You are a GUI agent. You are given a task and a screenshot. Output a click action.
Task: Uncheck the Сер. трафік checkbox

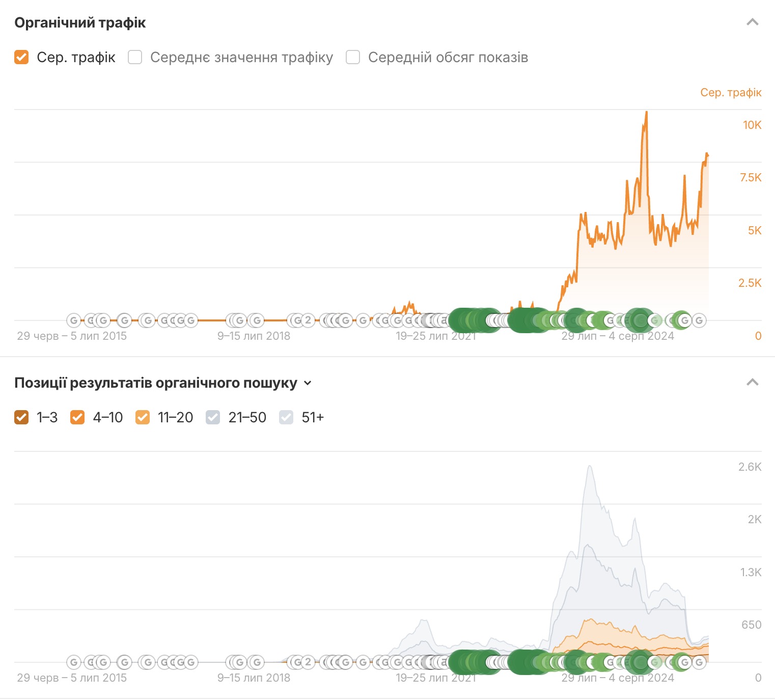point(21,57)
